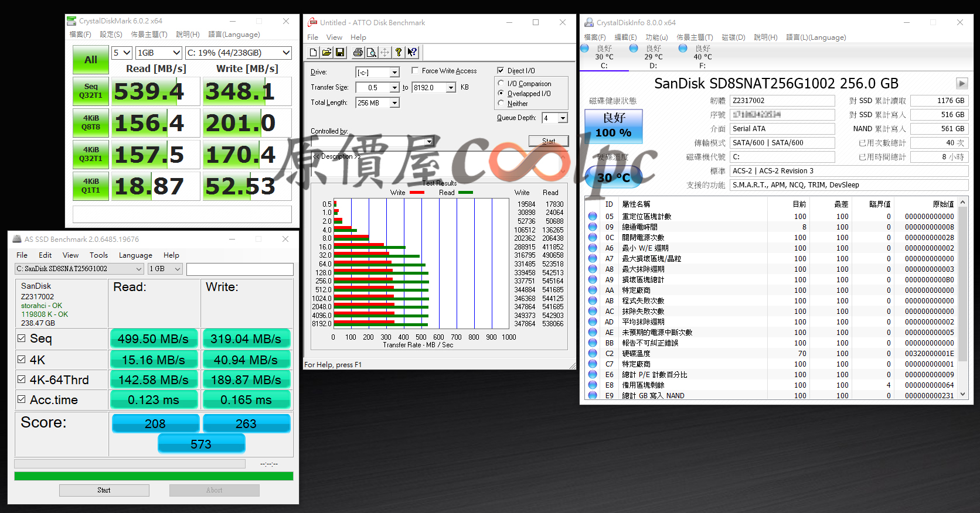The width and height of the screenshot is (980, 513).
Task: Click blue status orb for attribute BB
Action: 593,343
